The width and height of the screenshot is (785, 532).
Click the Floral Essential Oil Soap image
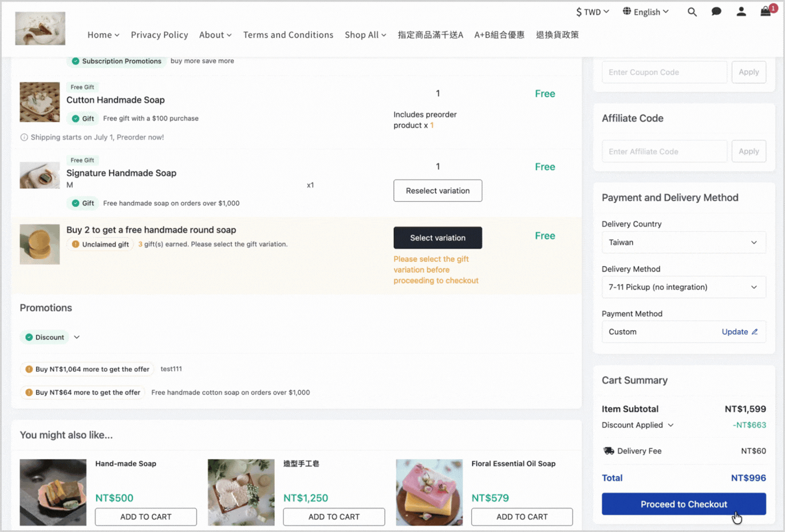point(429,492)
